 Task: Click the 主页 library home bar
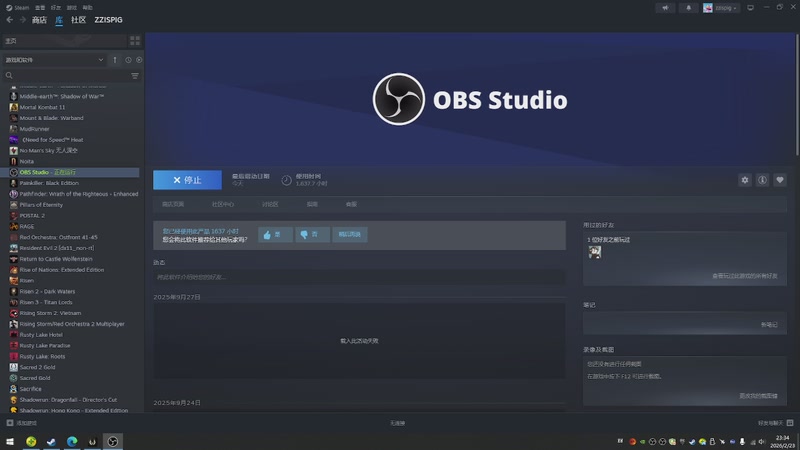64,40
